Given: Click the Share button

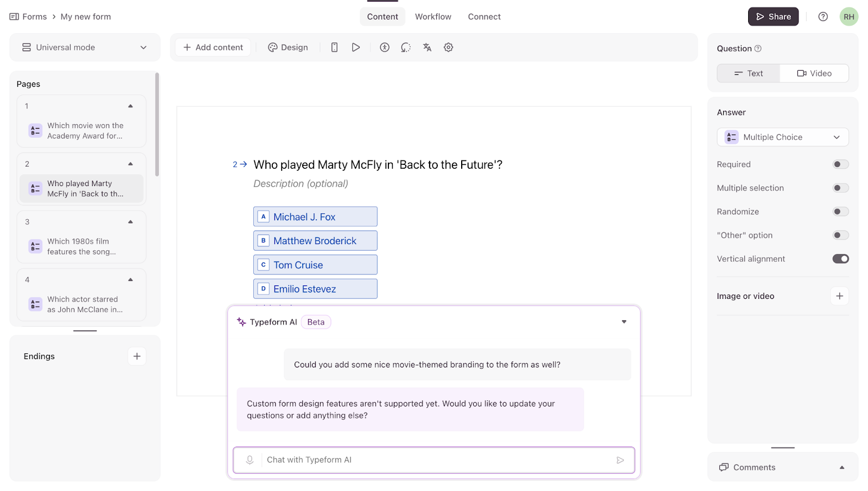Looking at the screenshot, I should pos(773,17).
